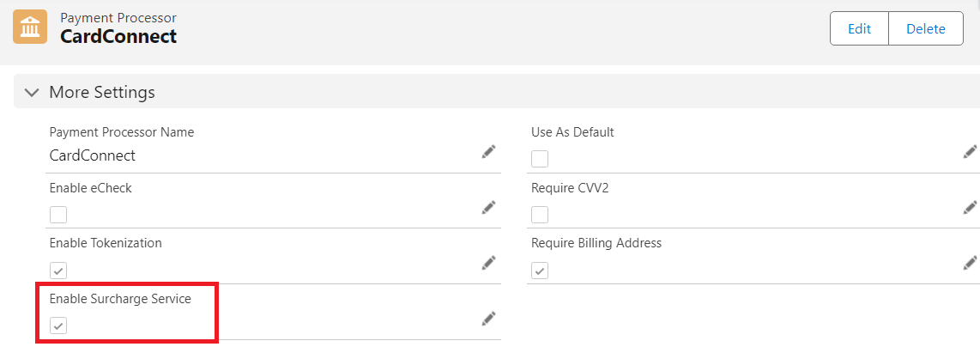
Task: Click pencil icon for Use As Default
Action: click(970, 152)
